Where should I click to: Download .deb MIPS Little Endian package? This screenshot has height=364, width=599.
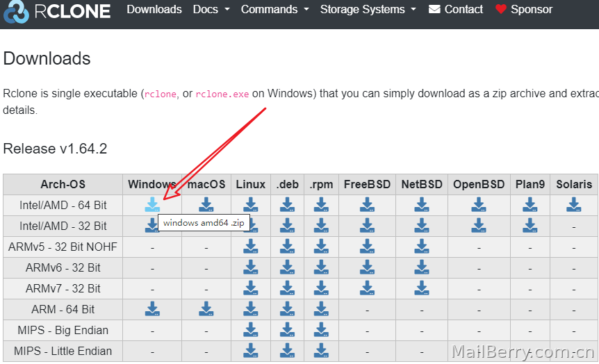(x=287, y=351)
